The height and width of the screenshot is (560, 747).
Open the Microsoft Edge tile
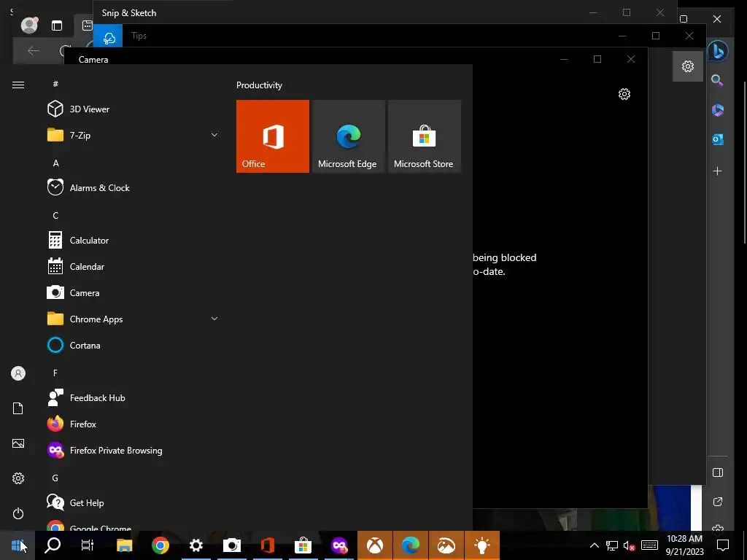(x=348, y=136)
